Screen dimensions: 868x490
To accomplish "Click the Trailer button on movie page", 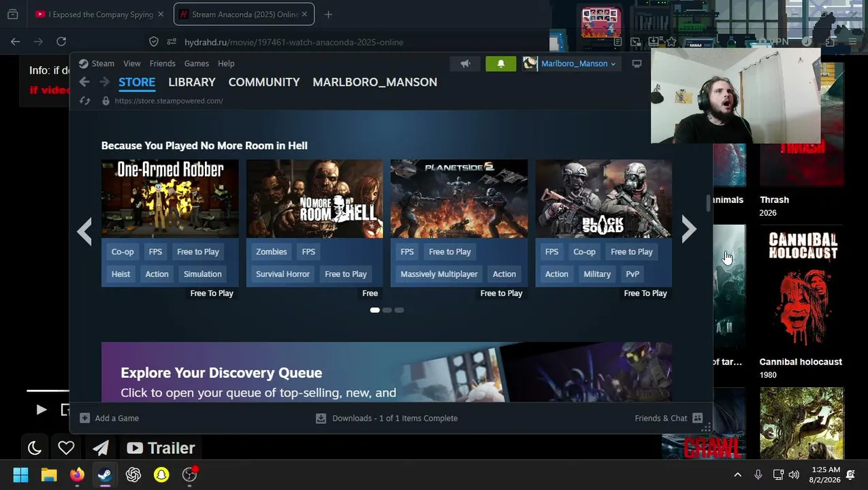I will 161,448.
